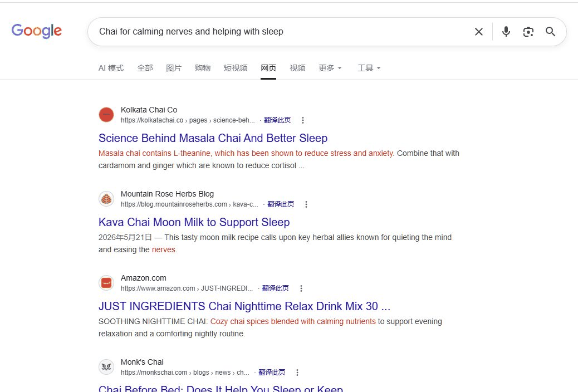Switch to 短视频 tab
Screen dimensions: 578x392
tap(236, 68)
